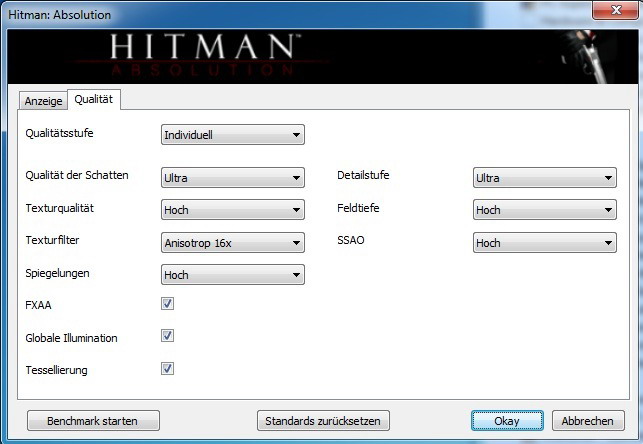The width and height of the screenshot is (643, 444).
Task: Change Texturfilter from Anisotrop 16x
Action: click(233, 243)
